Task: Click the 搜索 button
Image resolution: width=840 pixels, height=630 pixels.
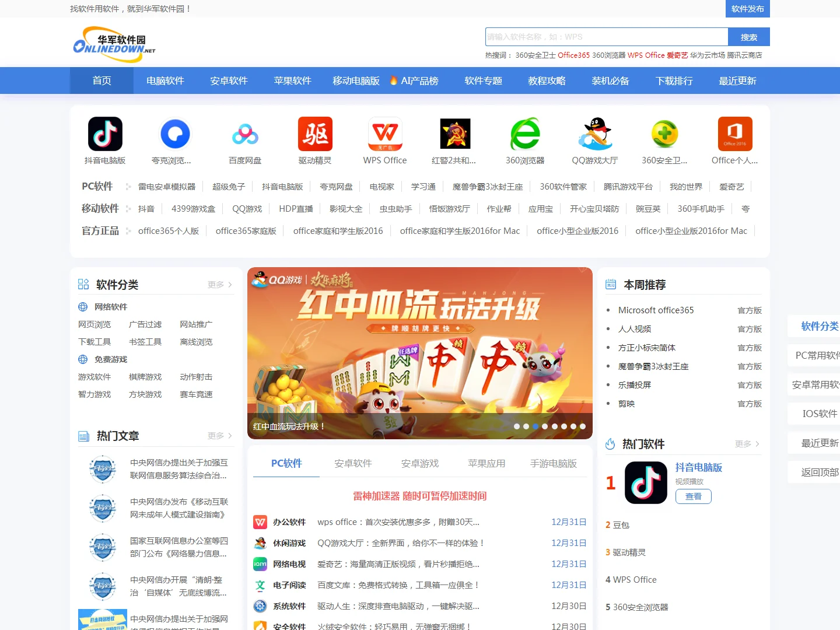Action: pyautogui.click(x=749, y=37)
